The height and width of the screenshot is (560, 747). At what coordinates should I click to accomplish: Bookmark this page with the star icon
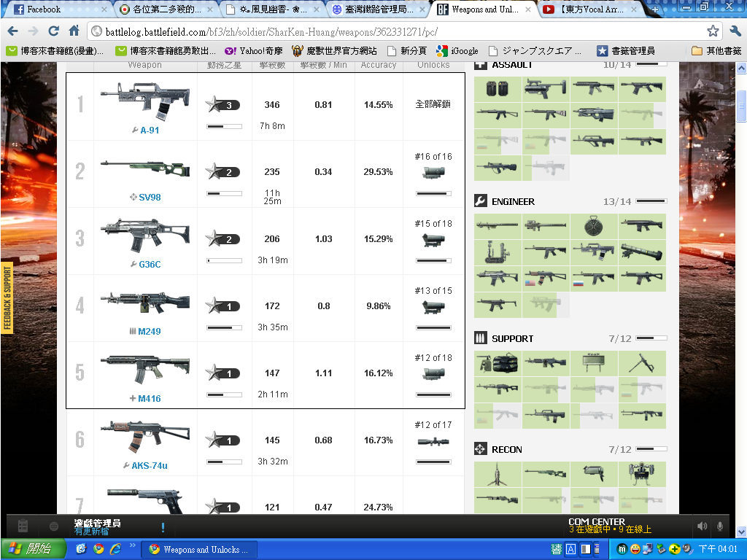pos(713,31)
